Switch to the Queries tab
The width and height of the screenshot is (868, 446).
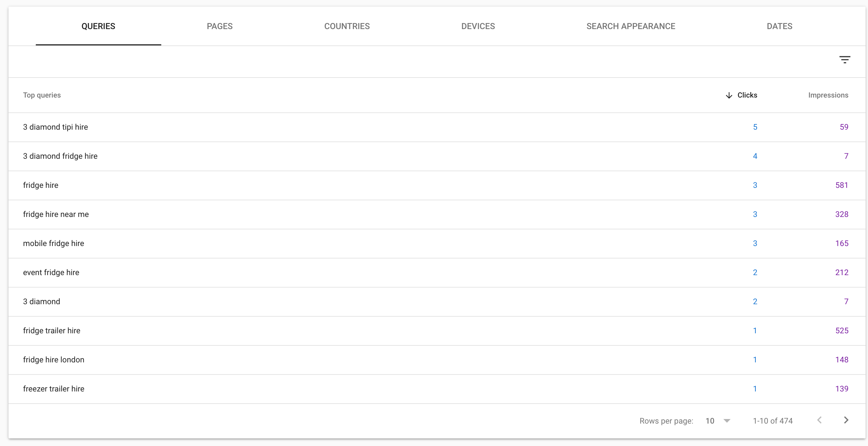tap(98, 26)
